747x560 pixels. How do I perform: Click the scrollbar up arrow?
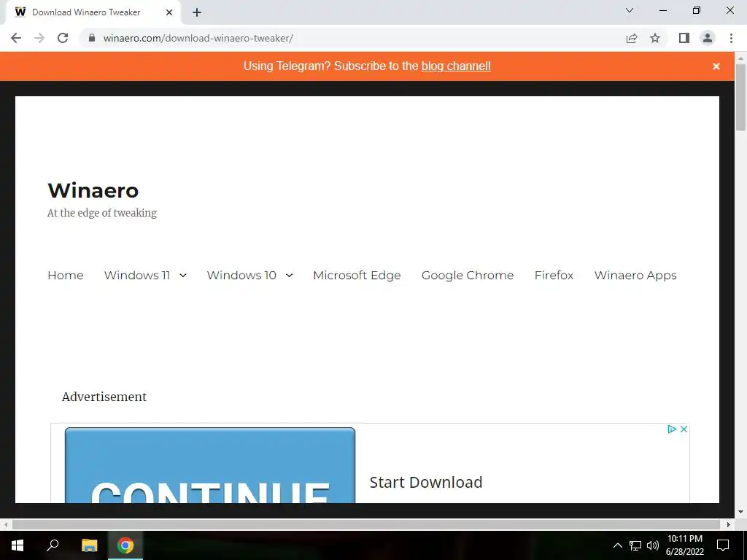point(741,58)
